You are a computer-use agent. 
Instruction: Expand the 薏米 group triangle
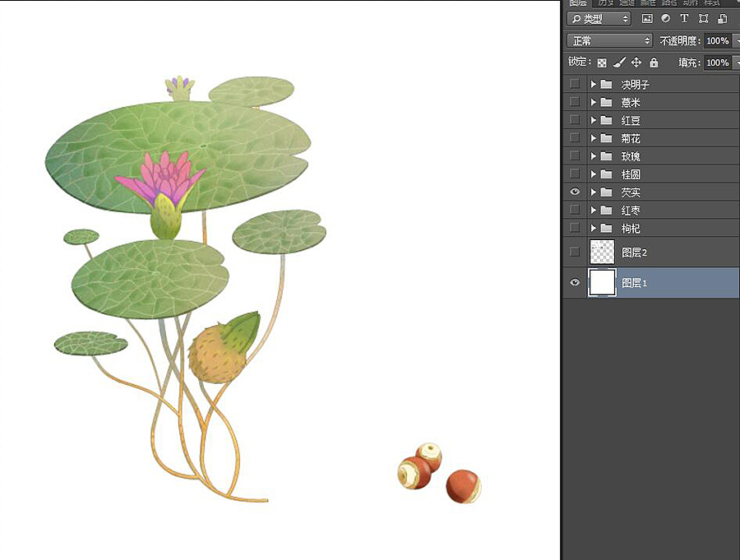pyautogui.click(x=593, y=102)
